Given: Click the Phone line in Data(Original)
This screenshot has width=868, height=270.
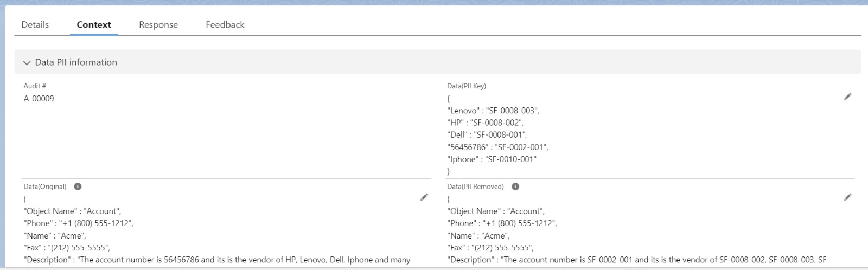Looking at the screenshot, I should [78, 223].
